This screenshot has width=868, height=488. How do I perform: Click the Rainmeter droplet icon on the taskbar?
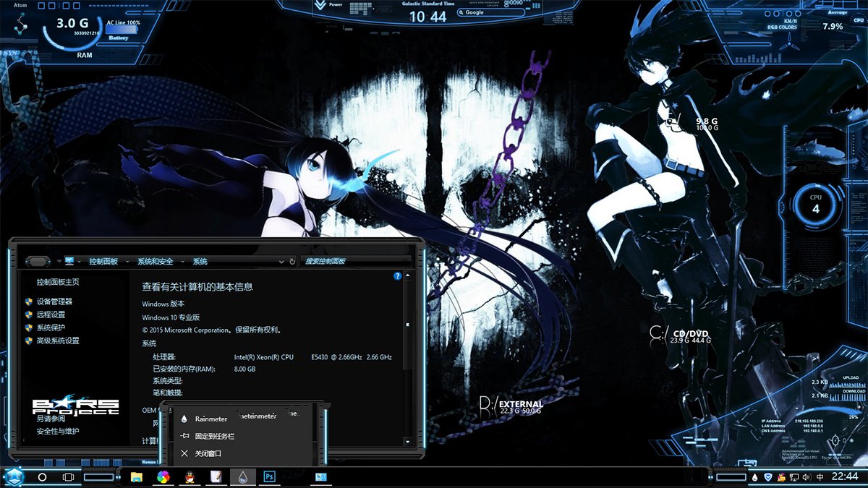[244, 477]
